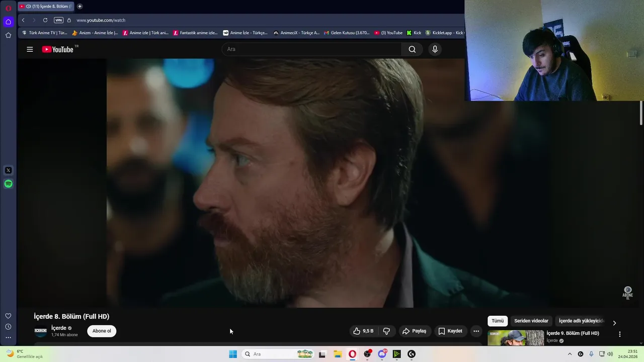Image resolution: width=644 pixels, height=362 pixels.
Task: Open Opera sidebar history clock icon
Action: 8,327
